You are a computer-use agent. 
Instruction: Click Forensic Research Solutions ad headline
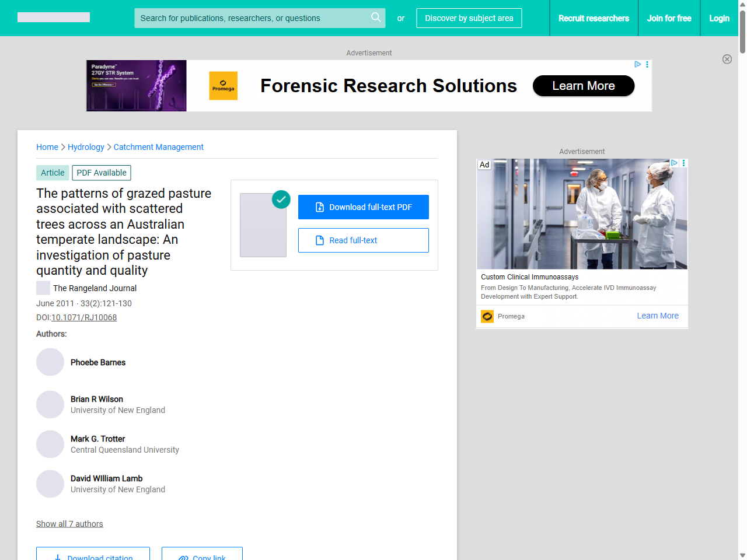click(389, 86)
